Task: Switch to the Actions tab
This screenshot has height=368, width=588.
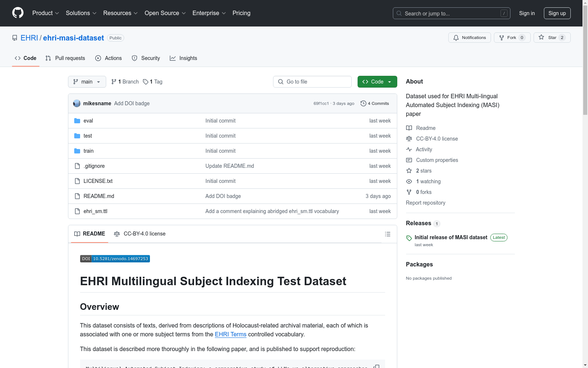Action: click(x=108, y=58)
